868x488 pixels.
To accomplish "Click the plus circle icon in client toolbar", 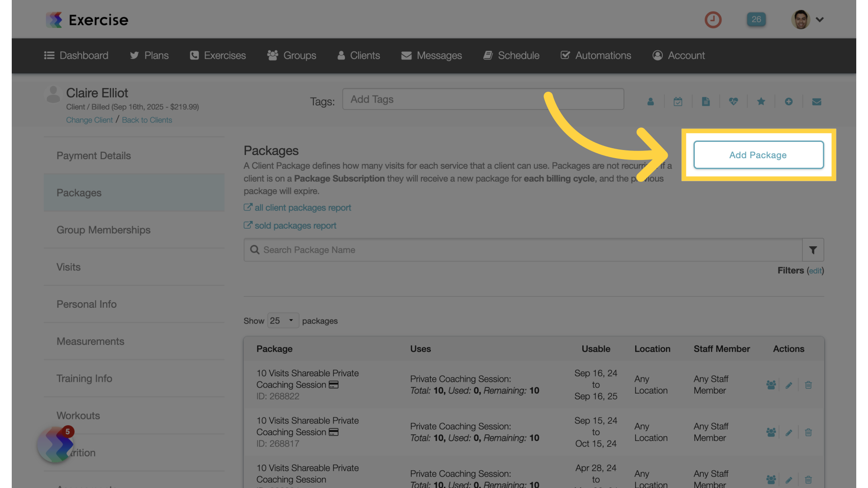I will coord(789,102).
